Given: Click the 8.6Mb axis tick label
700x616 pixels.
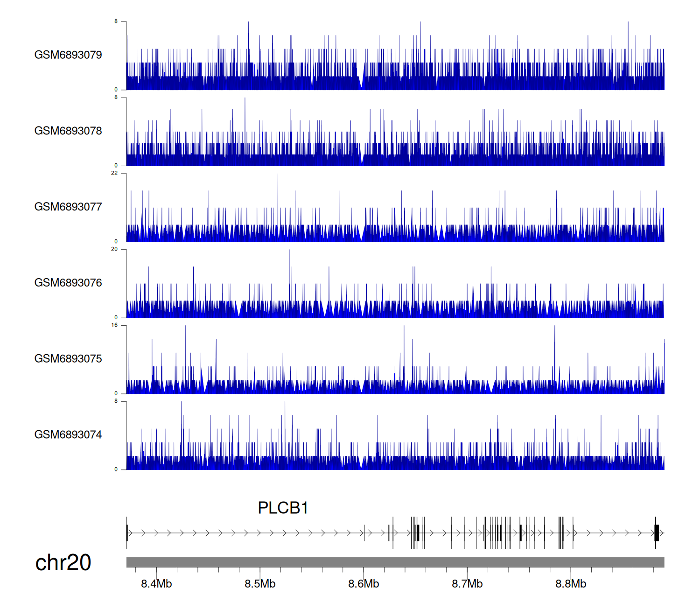Looking at the screenshot, I should pyautogui.click(x=364, y=584).
